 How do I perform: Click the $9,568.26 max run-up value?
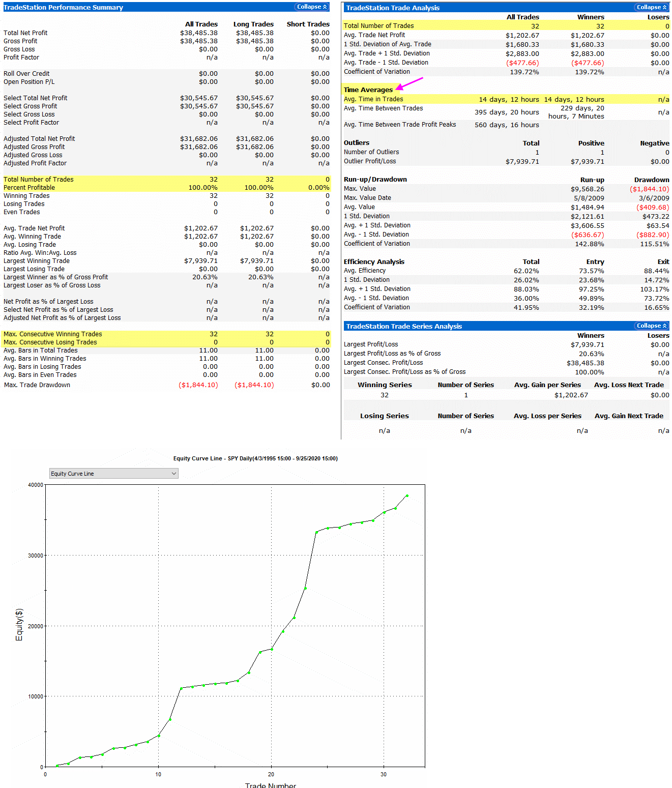588,189
